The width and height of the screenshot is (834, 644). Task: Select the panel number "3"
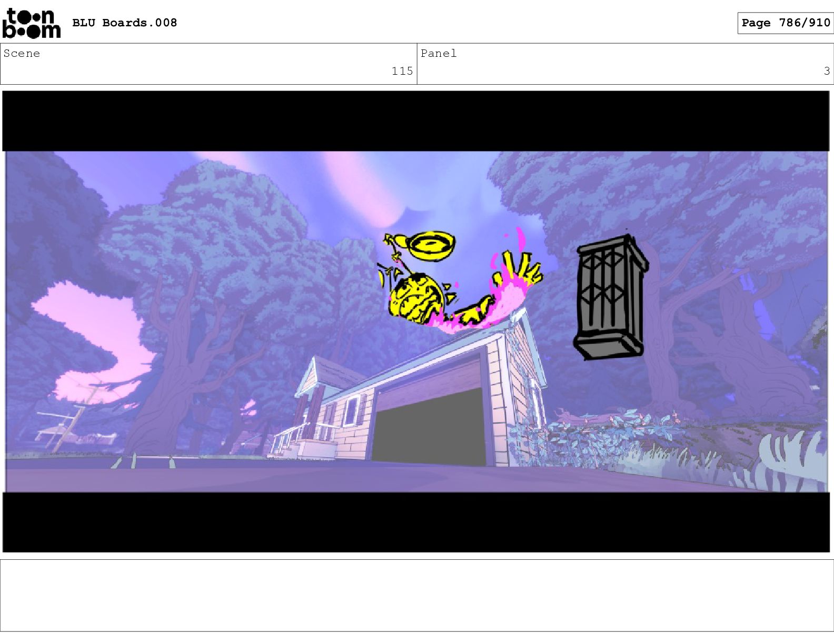827,71
